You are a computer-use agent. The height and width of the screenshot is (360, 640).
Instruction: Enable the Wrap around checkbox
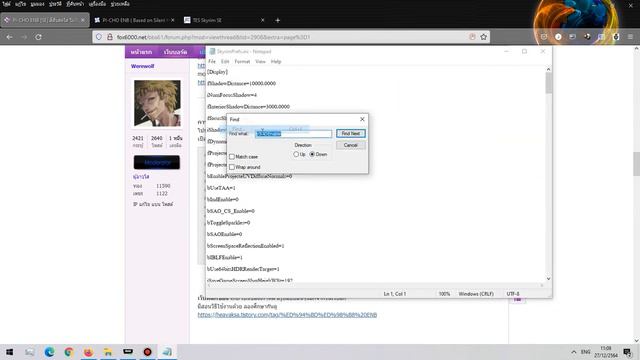232,167
